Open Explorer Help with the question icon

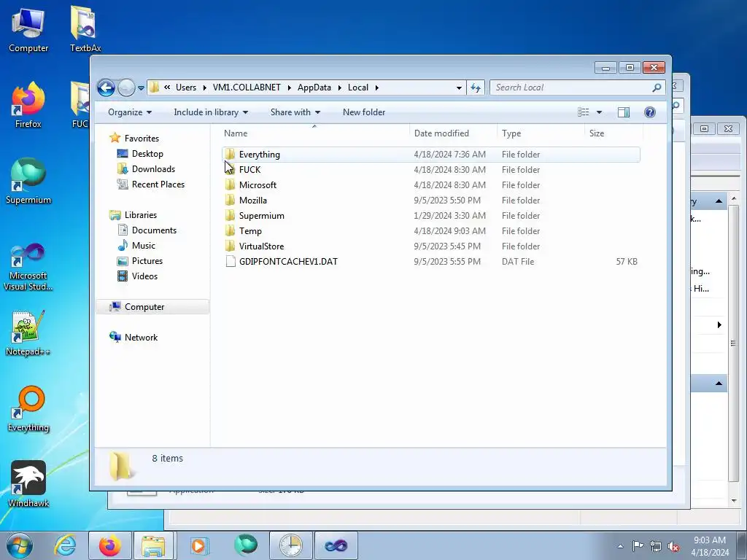[x=650, y=112]
